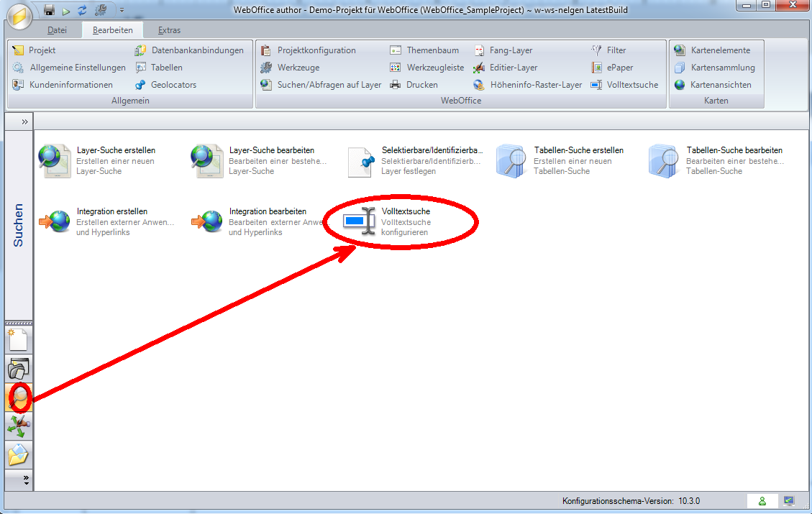Switch to the Extras tab

coord(170,30)
